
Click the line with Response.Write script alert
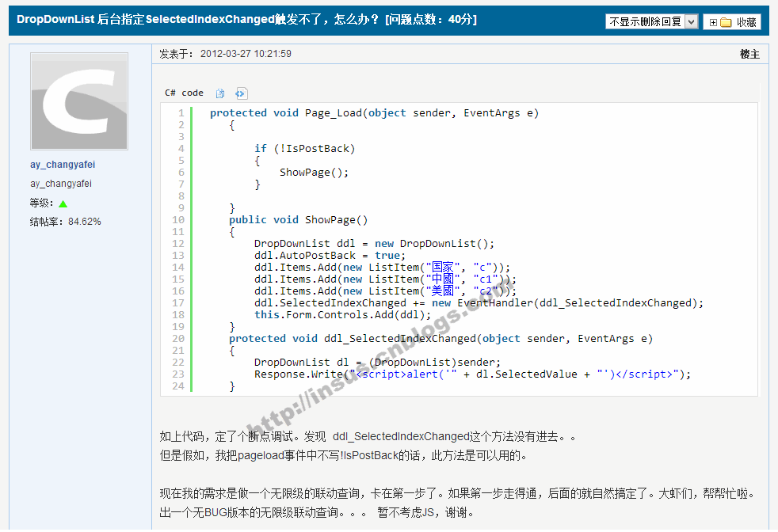pyautogui.click(x=472, y=374)
